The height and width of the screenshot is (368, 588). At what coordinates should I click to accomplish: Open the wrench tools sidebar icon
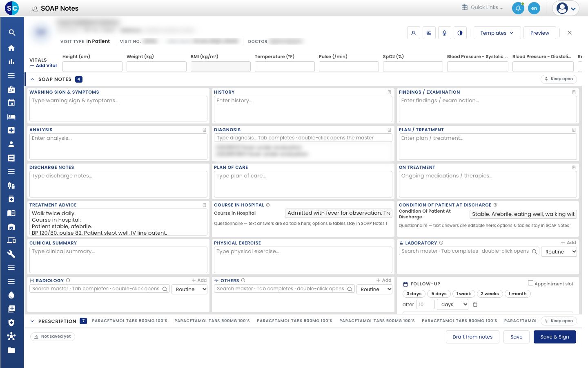point(11,254)
